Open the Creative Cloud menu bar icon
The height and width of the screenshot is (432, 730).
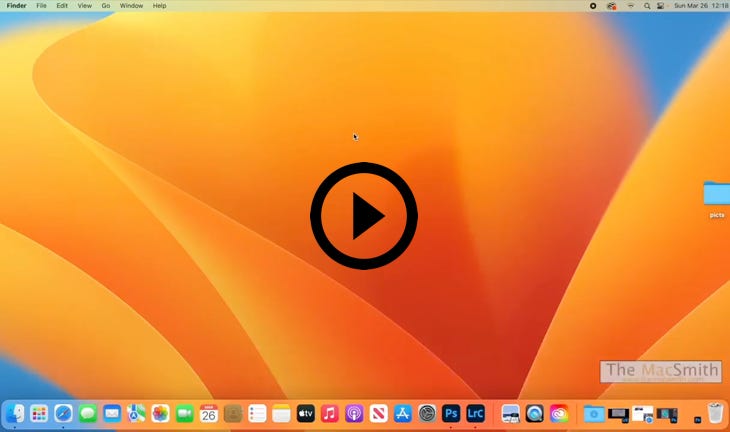611,6
